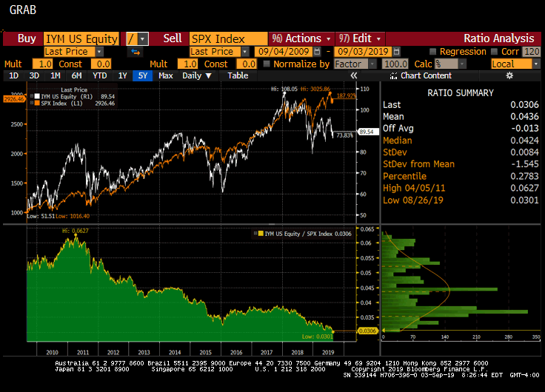The width and height of the screenshot is (545, 392).
Task: Click the Median label in Ratio Summary
Action: point(398,141)
